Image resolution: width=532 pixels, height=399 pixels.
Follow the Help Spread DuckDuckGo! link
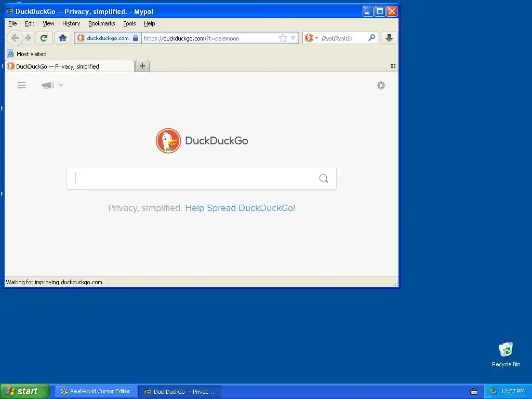(240, 208)
